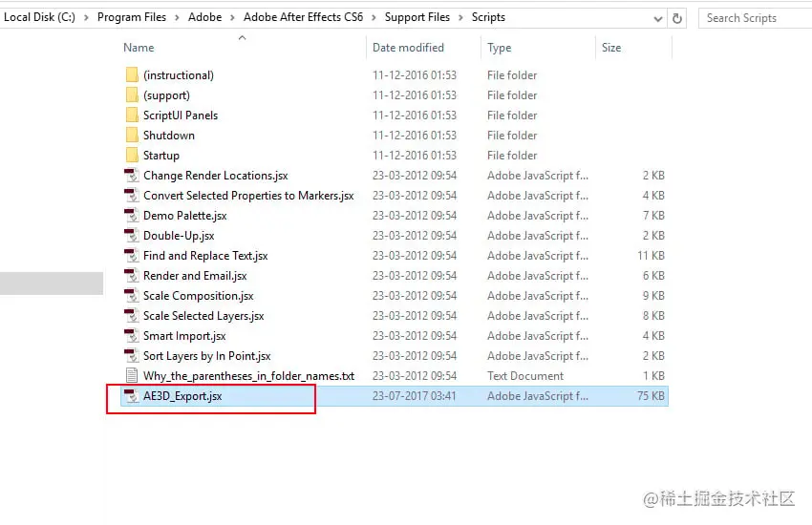Click the Scale Selected Layers.jsx script icon
This screenshot has height=525, width=812.
132,316
